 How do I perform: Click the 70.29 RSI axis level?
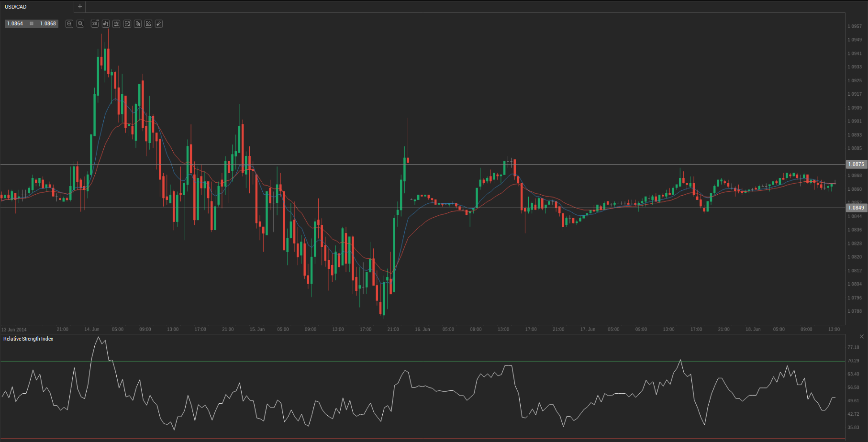[x=853, y=361]
